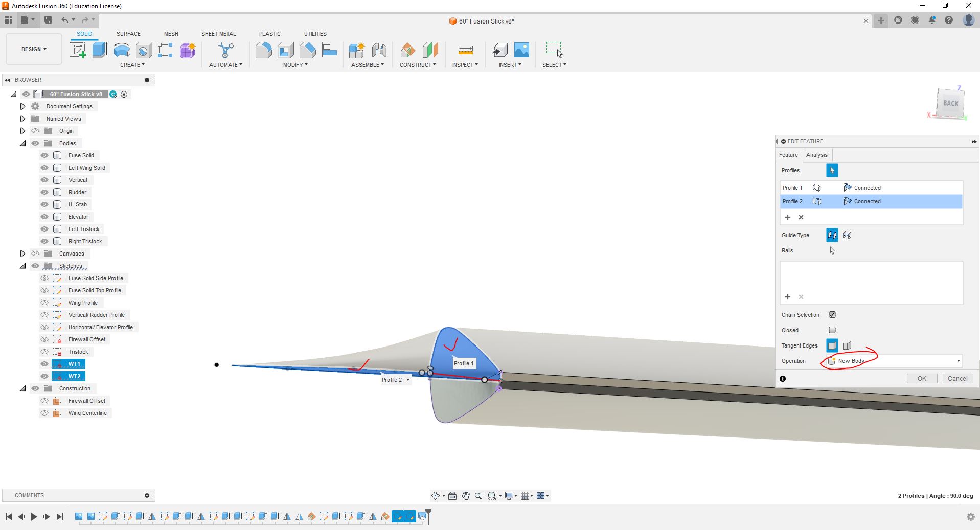Open the Operation New Body dropdown
The height and width of the screenshot is (530, 980).
click(x=894, y=361)
